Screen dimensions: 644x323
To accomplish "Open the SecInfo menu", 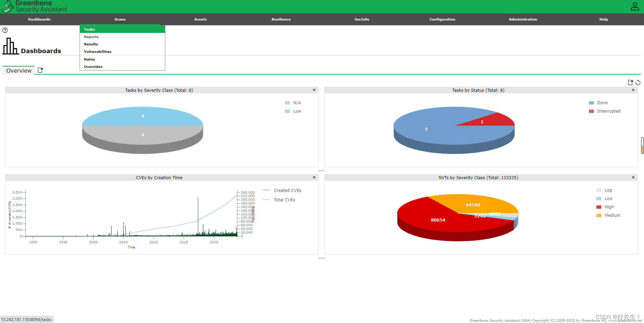I will 362,19.
